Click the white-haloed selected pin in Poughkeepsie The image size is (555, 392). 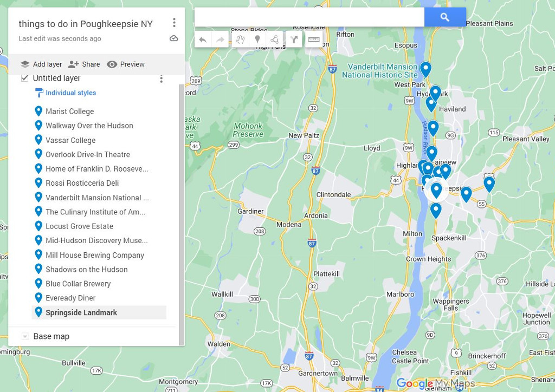[x=436, y=190]
